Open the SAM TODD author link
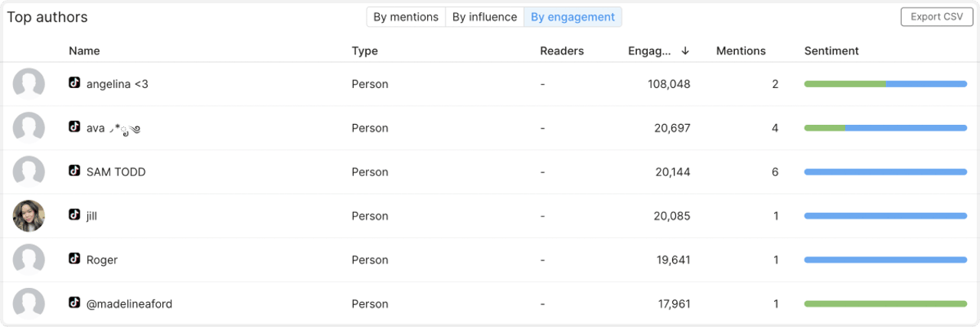Image resolution: width=980 pixels, height=327 pixels. pyautogui.click(x=116, y=172)
